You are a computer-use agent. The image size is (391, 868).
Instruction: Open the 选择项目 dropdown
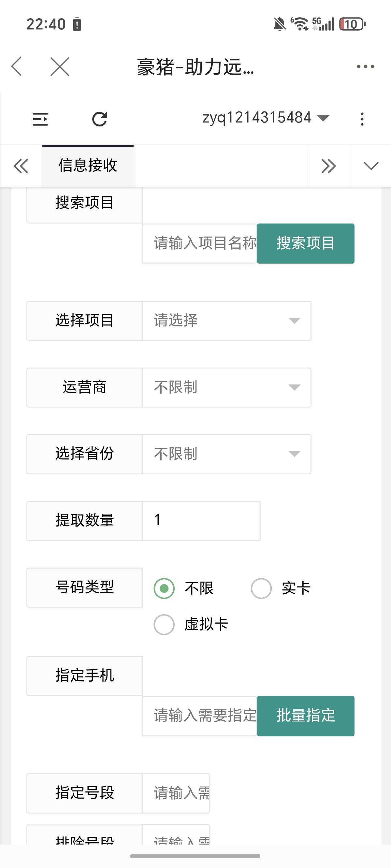click(226, 320)
